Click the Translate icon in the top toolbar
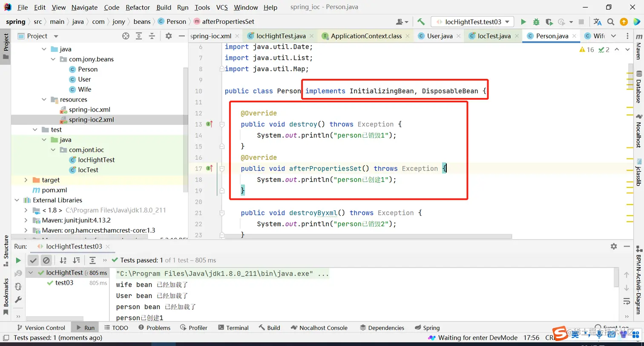Image resolution: width=644 pixels, height=346 pixels. (x=598, y=22)
